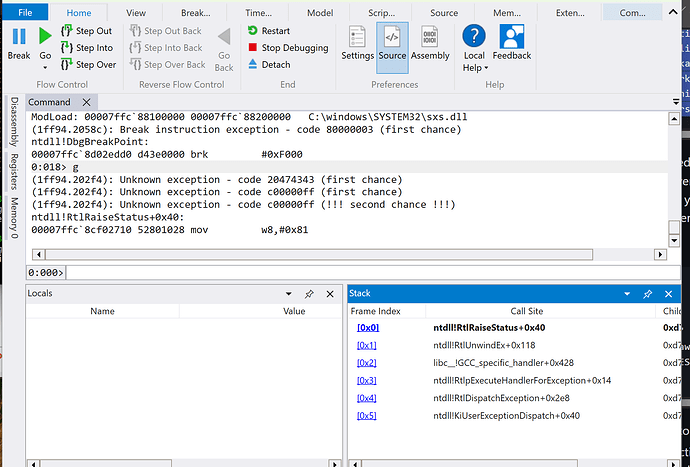690x467 pixels.
Task: Open stack frame [0x5] link
Action: pyautogui.click(x=367, y=416)
